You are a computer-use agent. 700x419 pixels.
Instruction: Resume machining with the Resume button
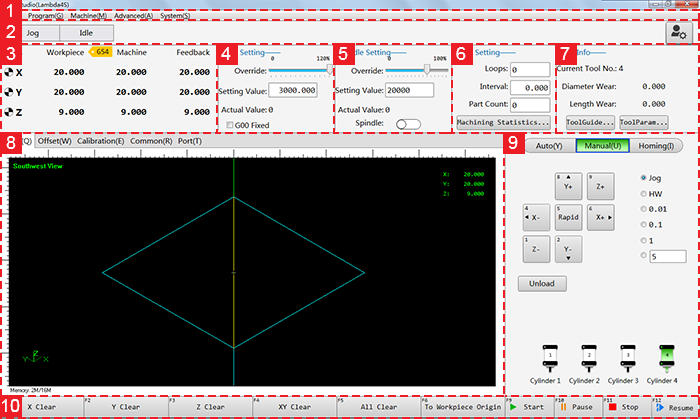tap(676, 407)
